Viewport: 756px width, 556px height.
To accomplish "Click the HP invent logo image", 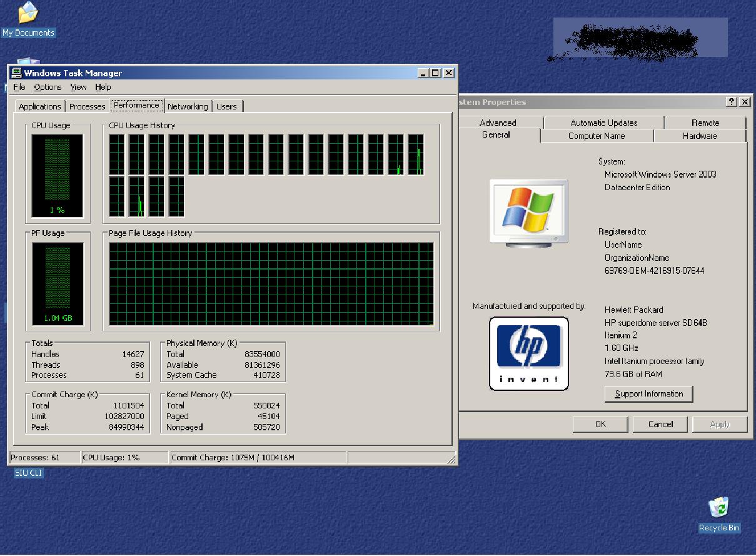I will point(528,353).
